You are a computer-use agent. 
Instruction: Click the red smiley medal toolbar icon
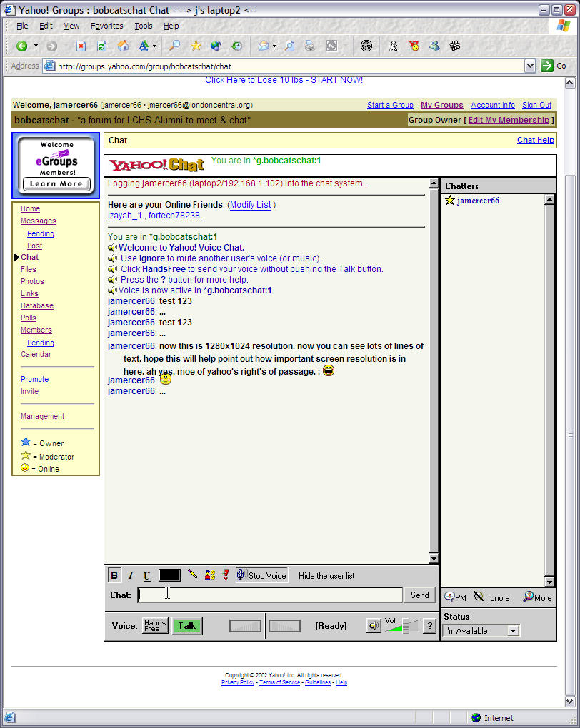tap(413, 46)
